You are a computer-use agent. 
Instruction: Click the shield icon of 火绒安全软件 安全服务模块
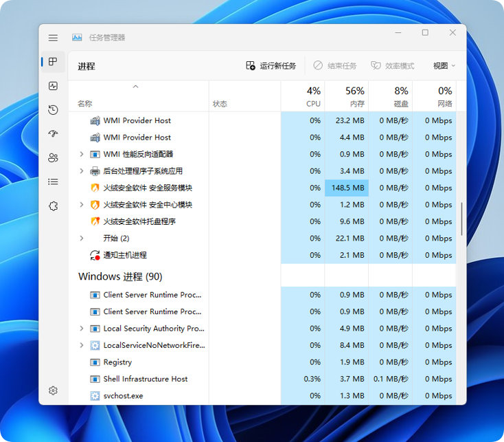click(x=95, y=188)
